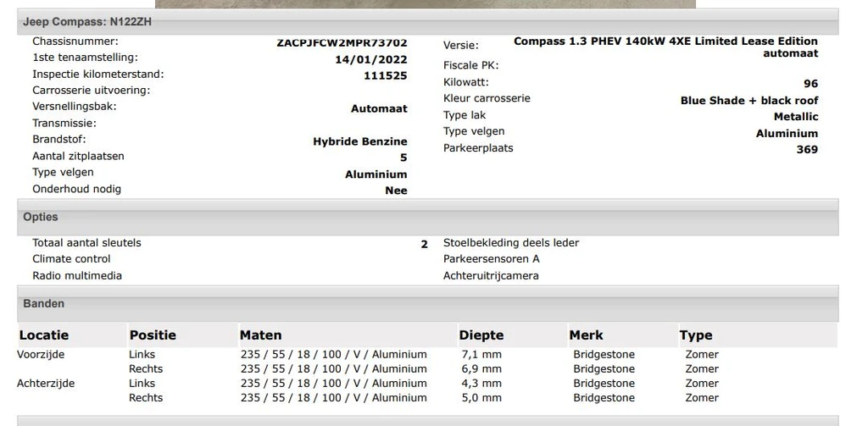Screen dimensions: 868x426
Task: Click the Type lak value Metallic
Action: [x=796, y=117]
